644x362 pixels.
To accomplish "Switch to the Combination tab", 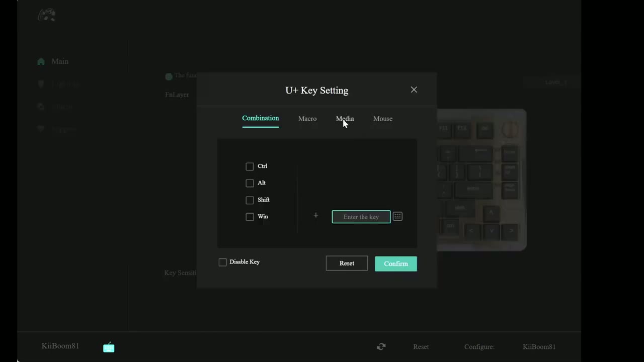I will coord(260,118).
